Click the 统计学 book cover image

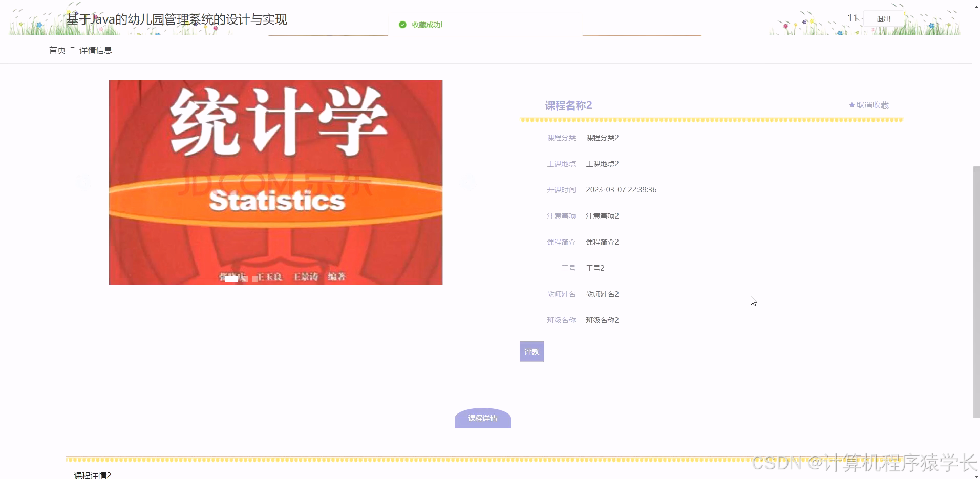tap(275, 182)
